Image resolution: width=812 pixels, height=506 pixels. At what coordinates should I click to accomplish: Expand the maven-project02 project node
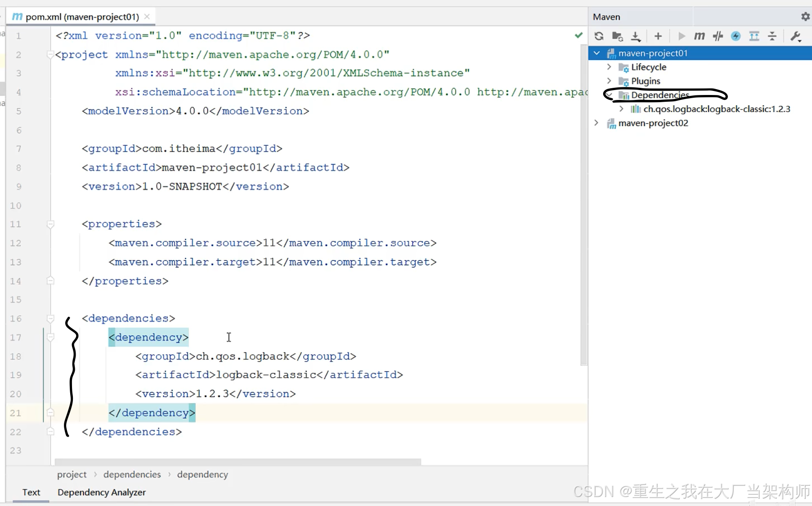tap(595, 123)
